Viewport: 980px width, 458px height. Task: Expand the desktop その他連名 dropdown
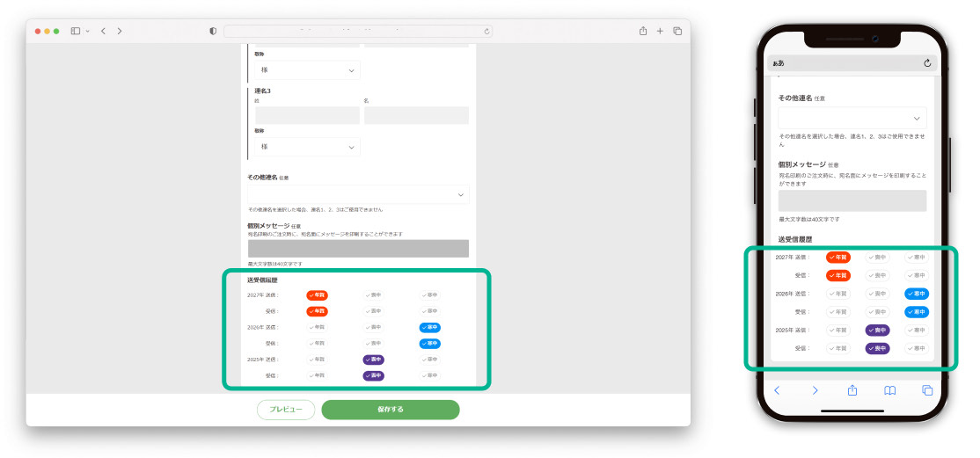click(358, 194)
